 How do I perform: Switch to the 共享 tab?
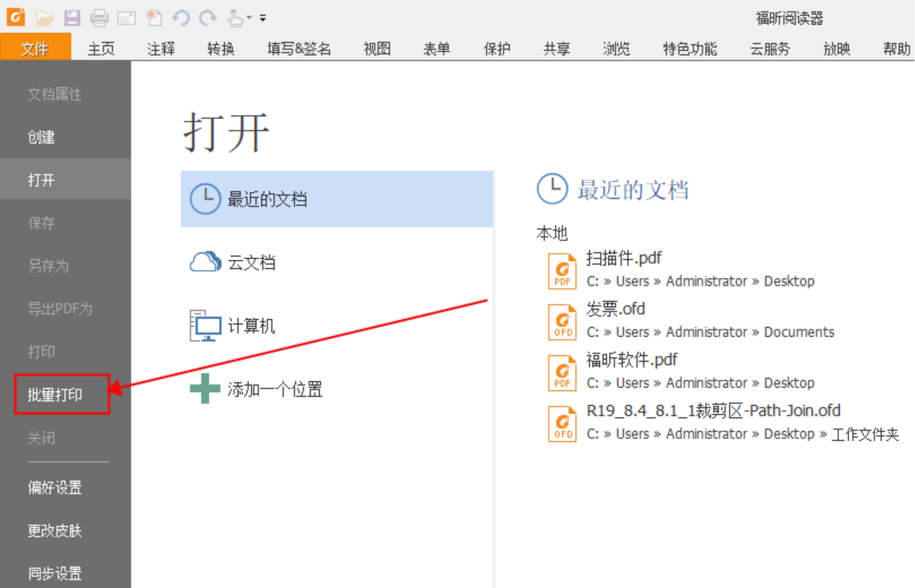click(x=557, y=49)
